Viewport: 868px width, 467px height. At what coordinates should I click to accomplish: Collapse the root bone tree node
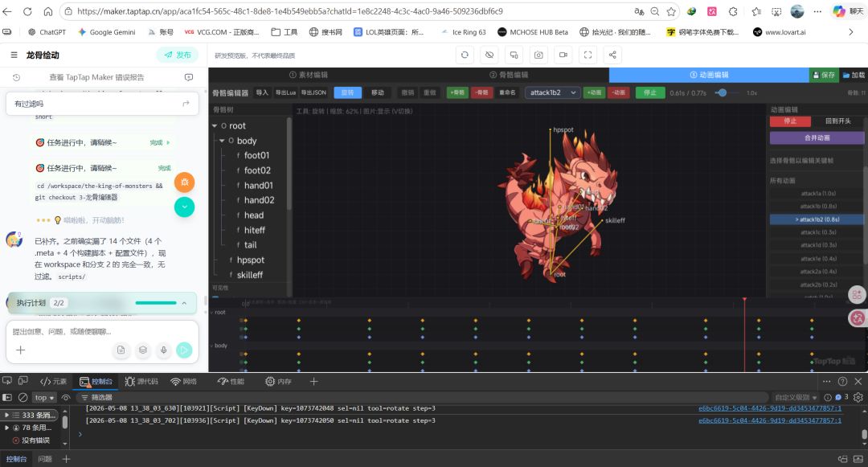click(x=215, y=126)
